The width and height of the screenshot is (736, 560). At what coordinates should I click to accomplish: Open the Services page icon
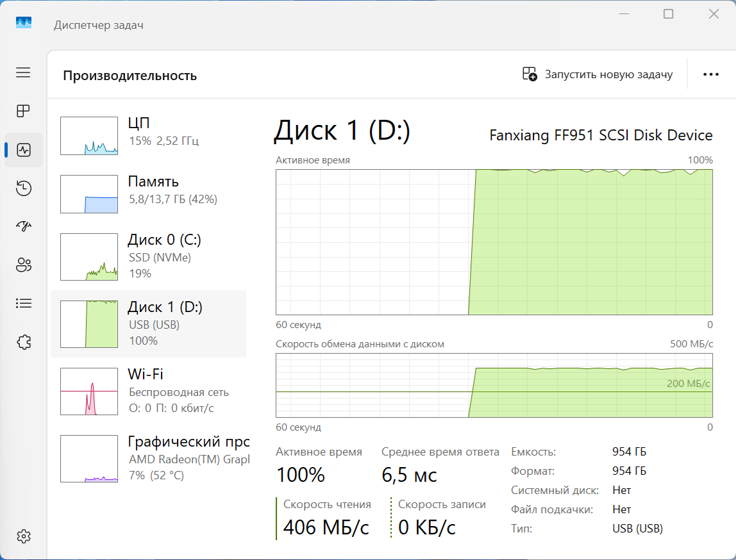coord(23,342)
